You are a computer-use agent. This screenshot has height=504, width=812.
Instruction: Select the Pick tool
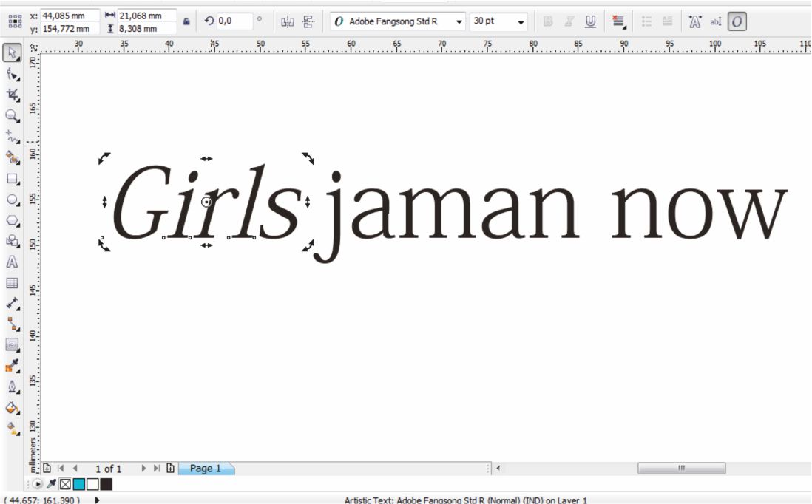[10, 52]
